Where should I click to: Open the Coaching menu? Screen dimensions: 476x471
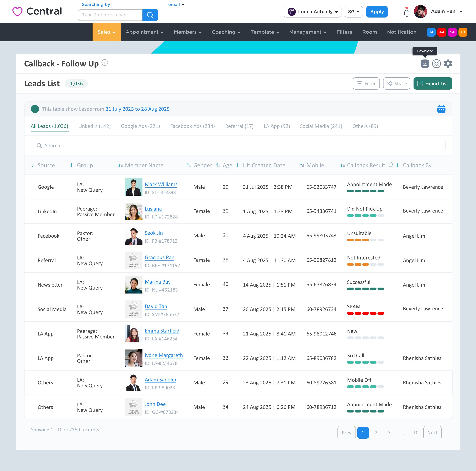[x=226, y=32]
